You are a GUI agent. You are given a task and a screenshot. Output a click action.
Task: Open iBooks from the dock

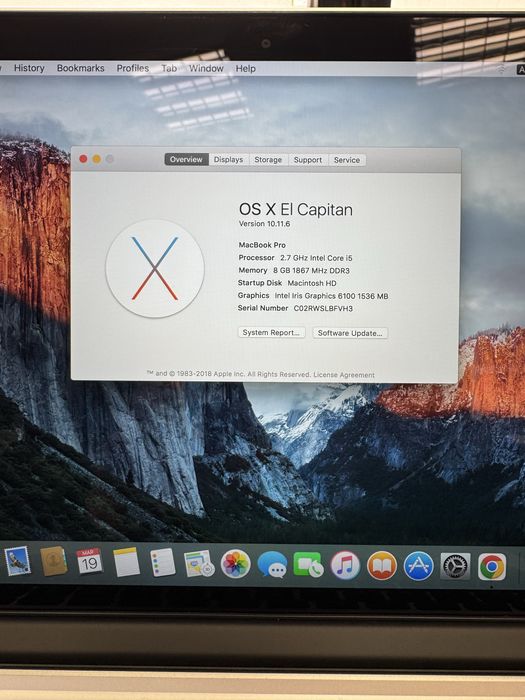(382, 566)
